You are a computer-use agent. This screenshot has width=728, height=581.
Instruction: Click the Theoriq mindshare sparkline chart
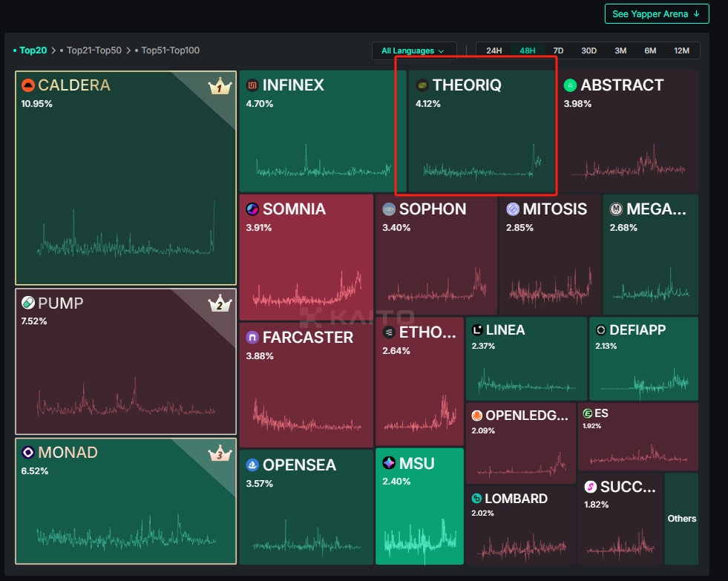(482, 163)
